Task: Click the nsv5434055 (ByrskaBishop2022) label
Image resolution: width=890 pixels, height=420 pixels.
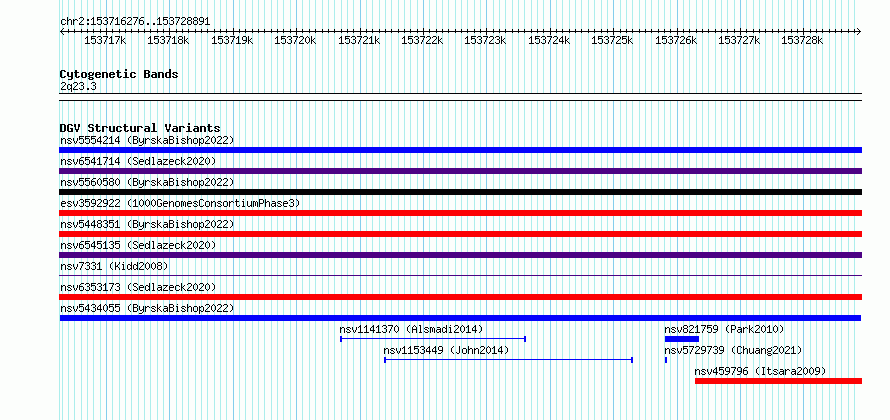Action: 147,308
